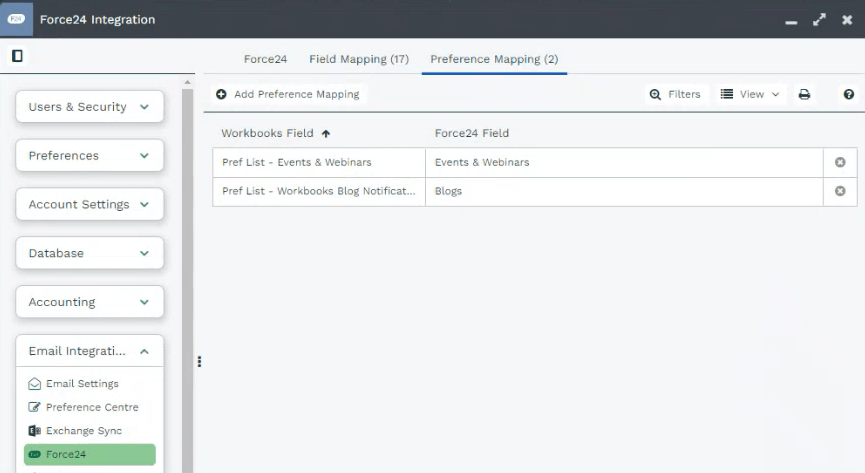Open the help question mark icon
This screenshot has height=473, width=865.
point(848,94)
